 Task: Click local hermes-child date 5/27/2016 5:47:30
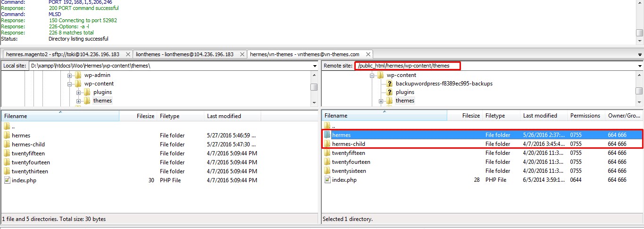point(231,144)
